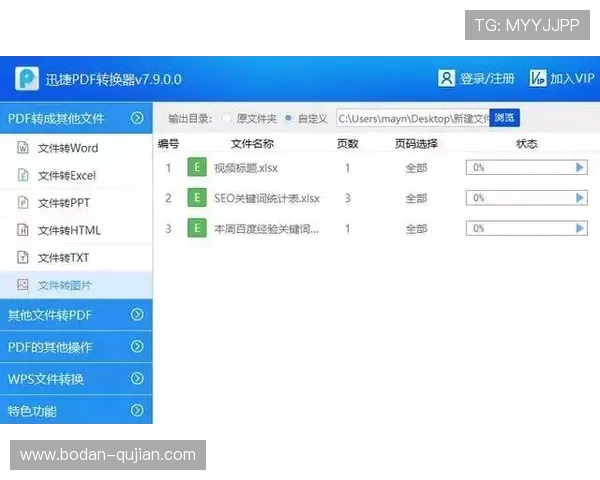Click the 迅捷PDF转换器 app logo icon
This screenshot has height=480, width=600.
(x=27, y=78)
